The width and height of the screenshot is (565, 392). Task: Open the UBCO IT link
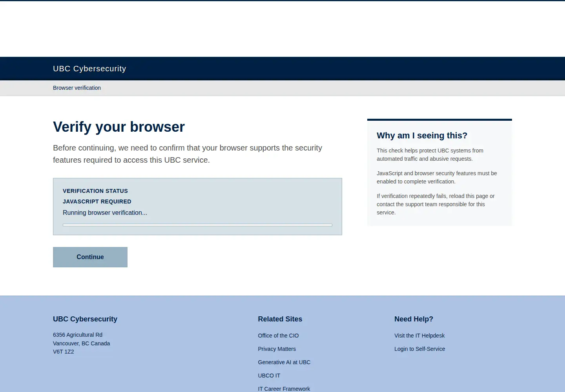(x=269, y=376)
